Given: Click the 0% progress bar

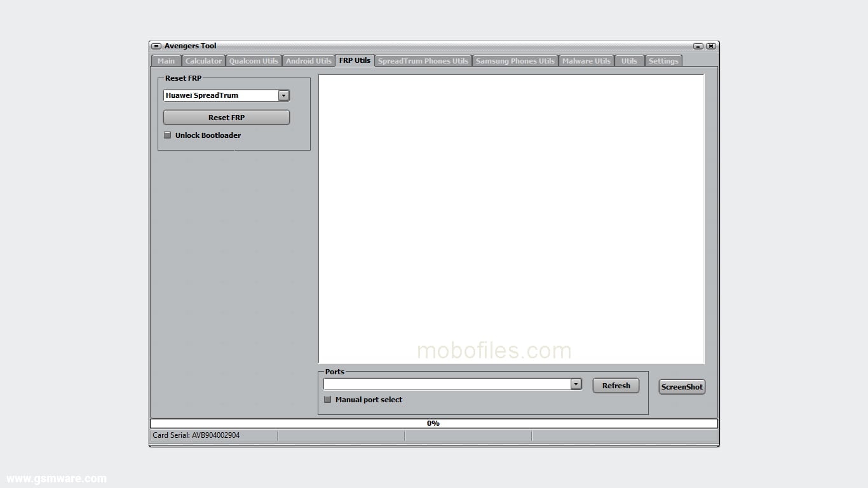Looking at the screenshot, I should pyautogui.click(x=433, y=423).
